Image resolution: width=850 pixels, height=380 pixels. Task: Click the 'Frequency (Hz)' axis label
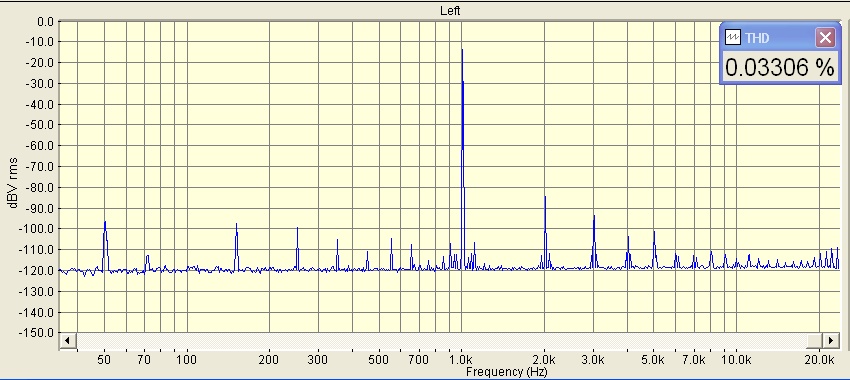tap(506, 372)
